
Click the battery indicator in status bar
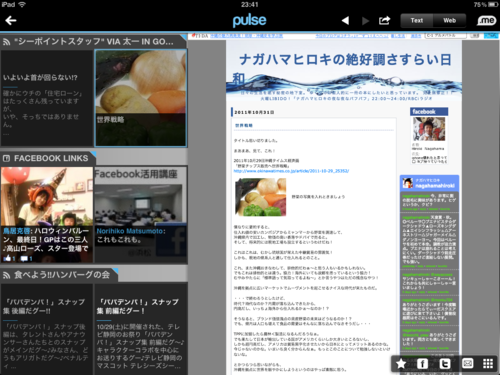pyautogui.click(x=493, y=4)
